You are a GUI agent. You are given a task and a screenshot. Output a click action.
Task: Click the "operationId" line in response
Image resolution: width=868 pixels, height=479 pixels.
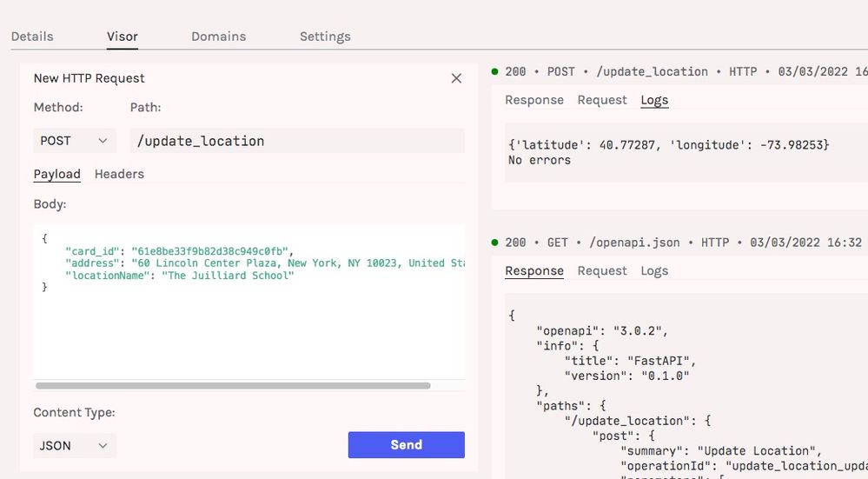[x=744, y=466]
